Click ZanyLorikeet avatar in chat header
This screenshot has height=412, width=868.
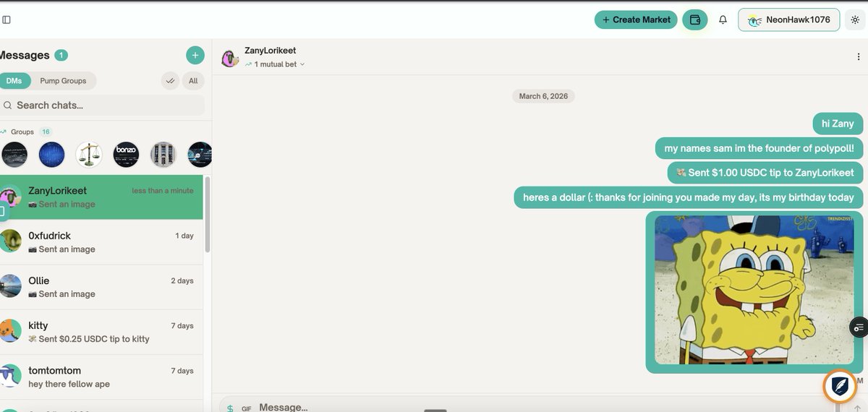tap(230, 58)
